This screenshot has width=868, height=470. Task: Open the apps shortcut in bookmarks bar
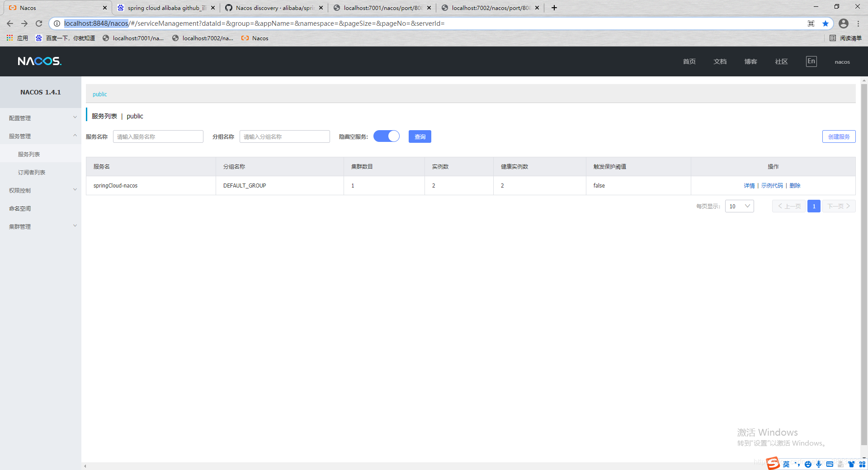point(17,38)
